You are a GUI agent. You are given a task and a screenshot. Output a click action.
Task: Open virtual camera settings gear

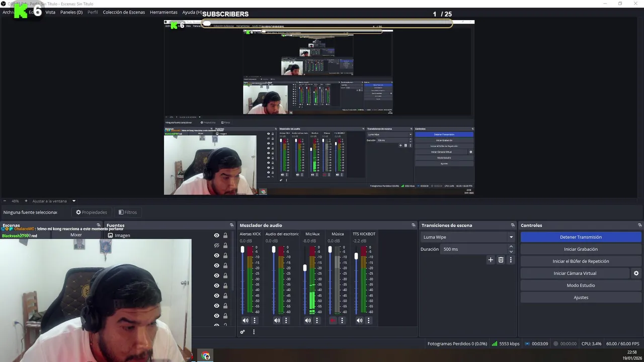tap(636, 274)
